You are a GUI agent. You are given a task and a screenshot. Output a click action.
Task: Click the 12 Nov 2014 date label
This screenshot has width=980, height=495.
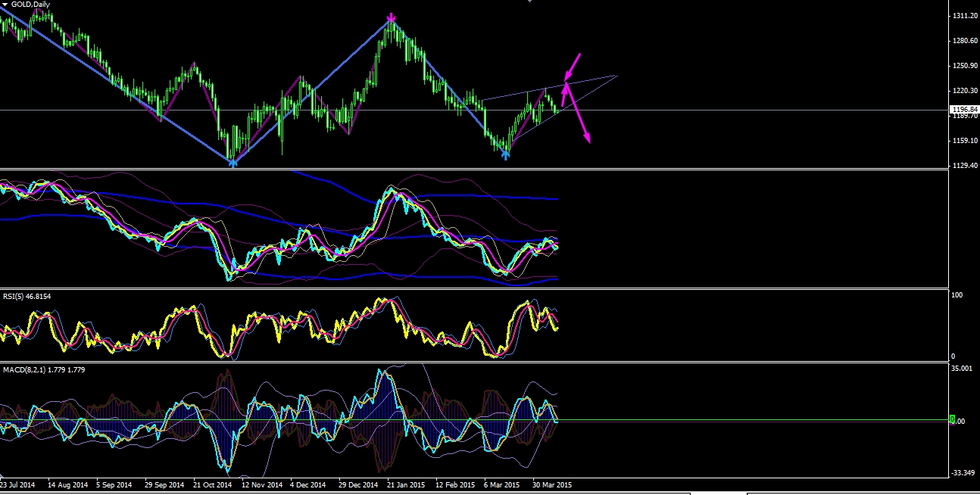[x=261, y=484]
